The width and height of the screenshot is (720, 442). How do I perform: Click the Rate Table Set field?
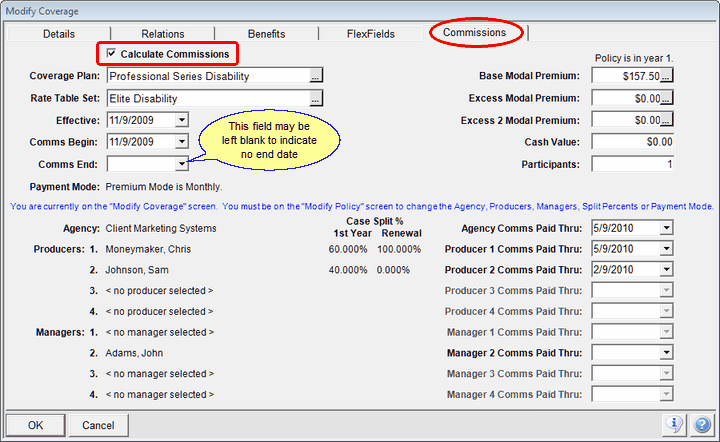208,98
